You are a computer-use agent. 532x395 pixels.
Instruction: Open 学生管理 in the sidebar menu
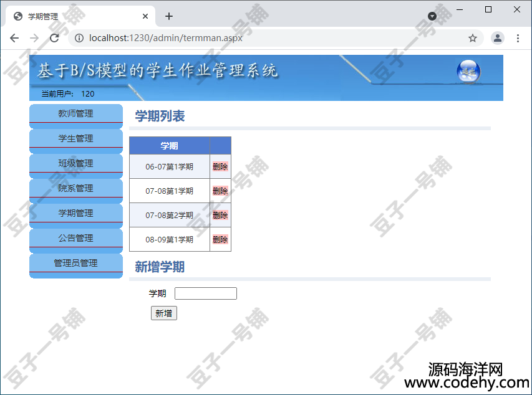click(76, 139)
